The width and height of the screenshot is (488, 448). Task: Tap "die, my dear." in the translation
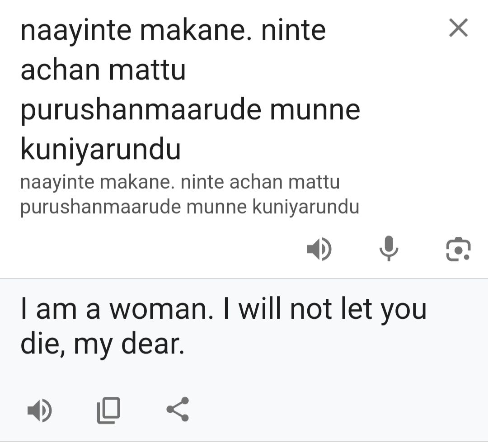coord(103,344)
